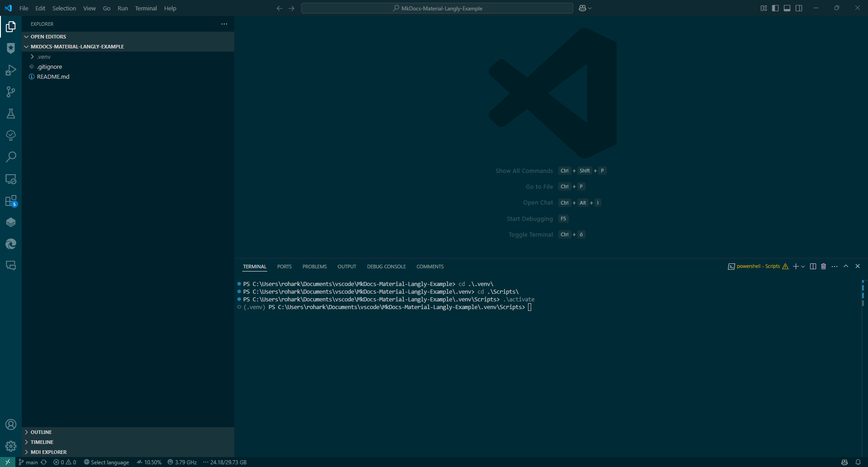The width and height of the screenshot is (868, 467).
Task: Click errors and warnings count in status bar
Action: point(65,462)
